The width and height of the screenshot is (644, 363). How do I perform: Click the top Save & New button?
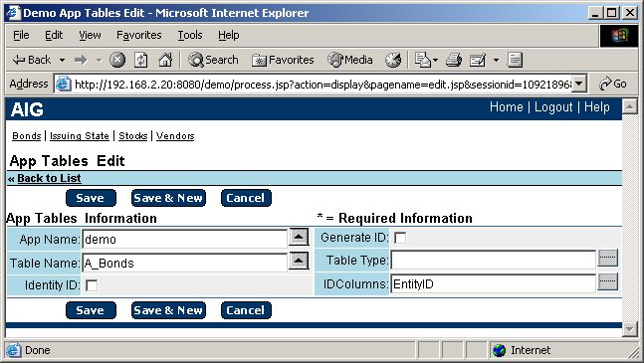[x=168, y=198]
